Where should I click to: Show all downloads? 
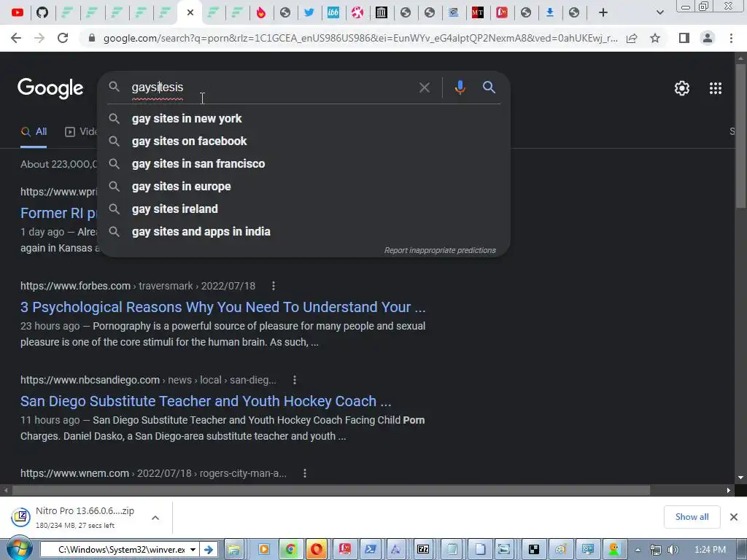(692, 517)
